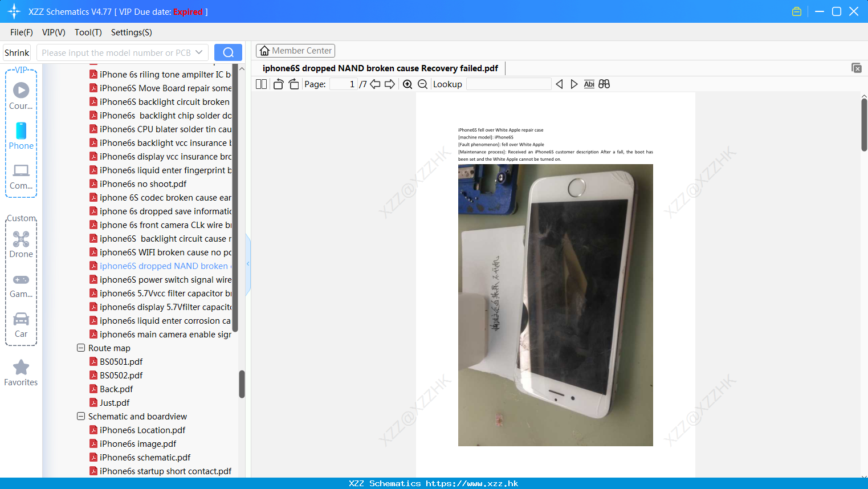This screenshot has height=489, width=868.
Task: Open Courses section in sidebar
Action: click(21, 96)
